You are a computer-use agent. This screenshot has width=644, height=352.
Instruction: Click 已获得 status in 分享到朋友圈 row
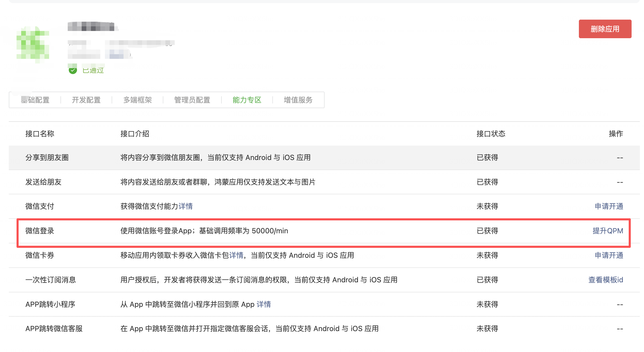click(487, 157)
